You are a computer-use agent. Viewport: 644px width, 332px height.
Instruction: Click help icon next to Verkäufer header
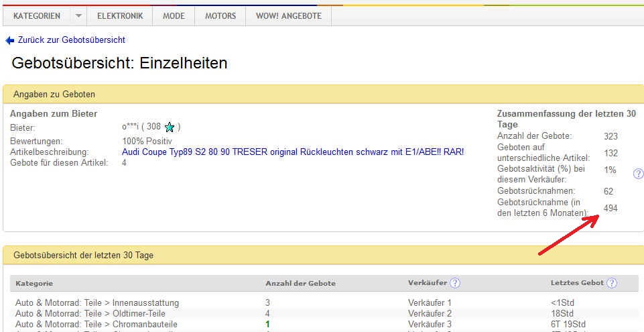coord(455,283)
